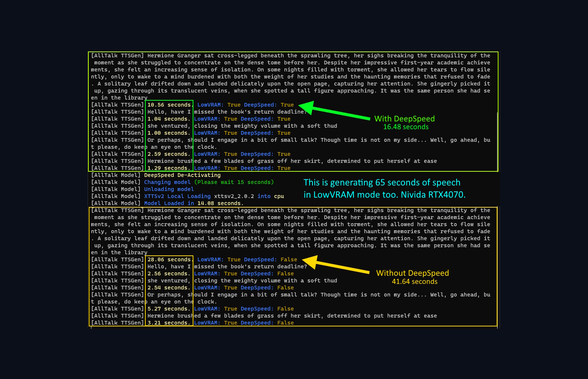Click the 'Without DeepSpeed' yellow annotation label
The image size is (588, 379).
pyautogui.click(x=413, y=273)
